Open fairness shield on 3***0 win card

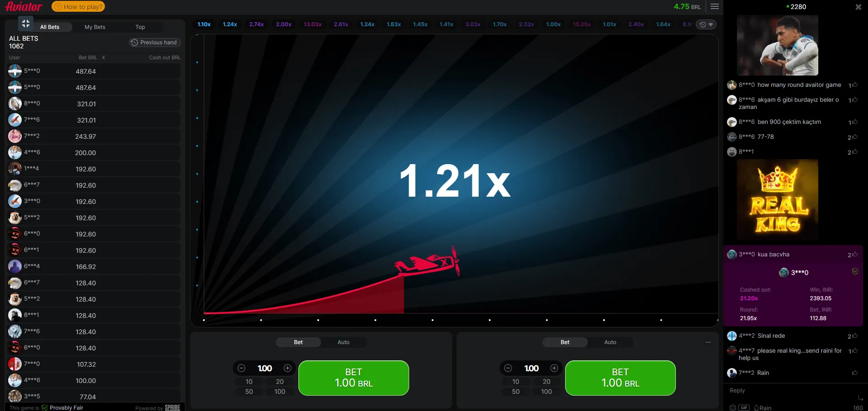(855, 271)
